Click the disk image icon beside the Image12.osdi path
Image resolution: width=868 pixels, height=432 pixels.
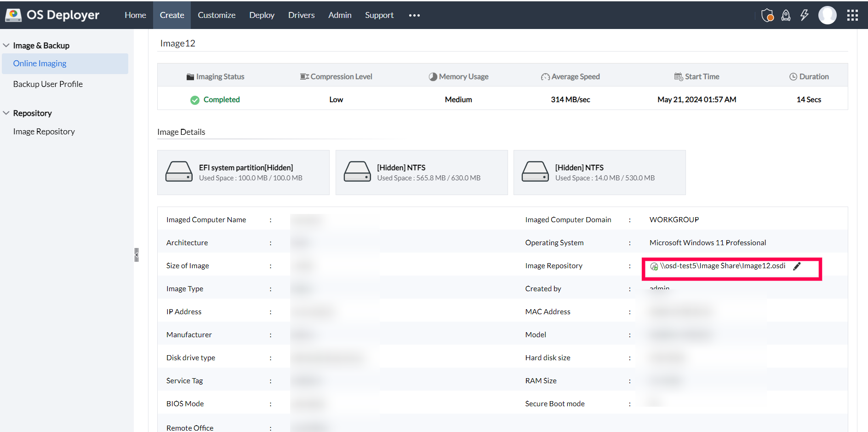[x=654, y=266]
